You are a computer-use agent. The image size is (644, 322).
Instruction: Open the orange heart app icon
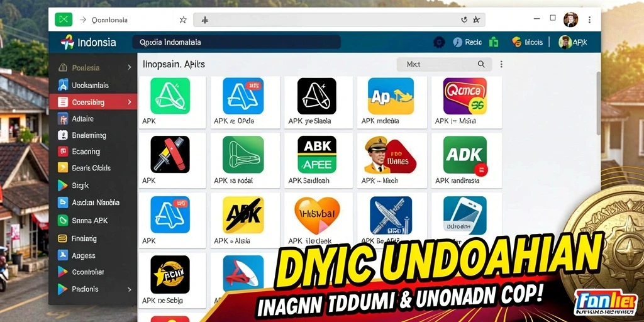[317, 215]
